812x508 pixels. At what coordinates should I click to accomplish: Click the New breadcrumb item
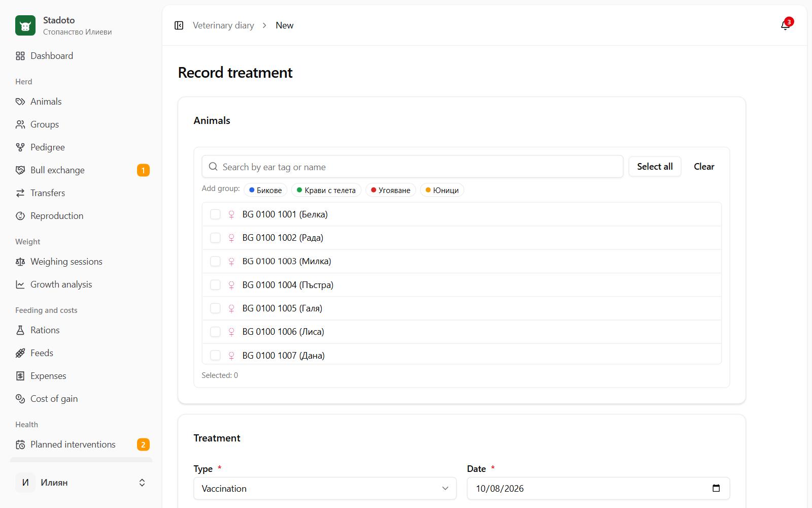pos(284,25)
